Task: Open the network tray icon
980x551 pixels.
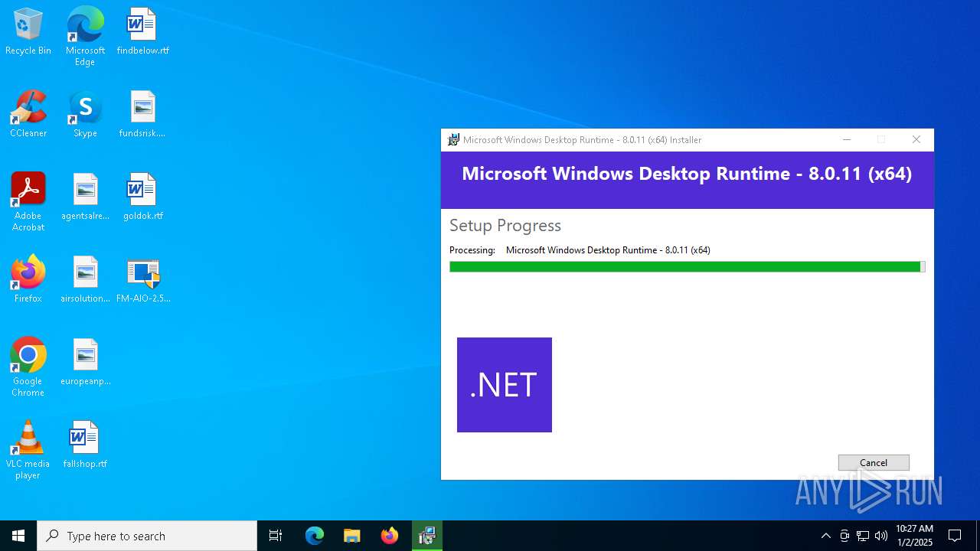Action: pyautogui.click(x=863, y=536)
